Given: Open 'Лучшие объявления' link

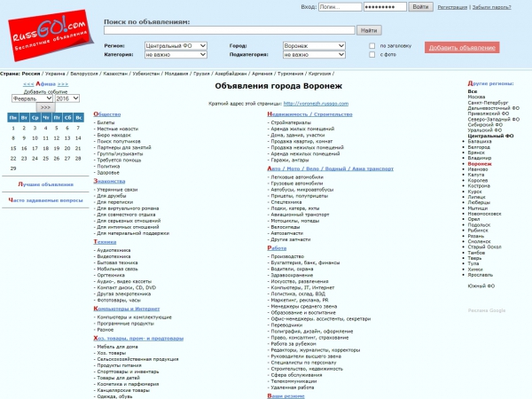Looking at the screenshot, I should (45, 184).
